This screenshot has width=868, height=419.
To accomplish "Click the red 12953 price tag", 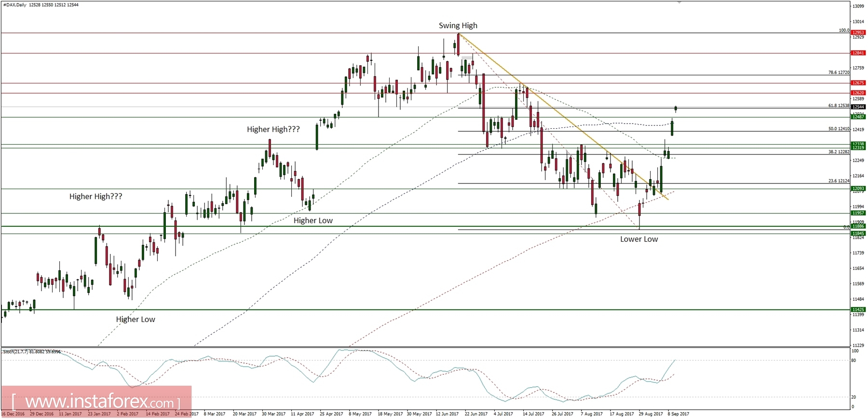I will [858, 33].
